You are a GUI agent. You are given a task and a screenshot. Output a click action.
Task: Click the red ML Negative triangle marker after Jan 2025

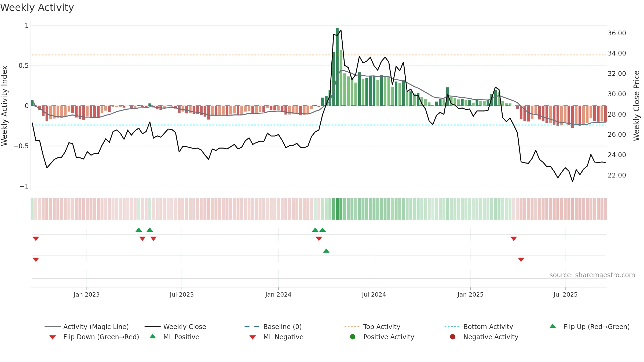pyautogui.click(x=521, y=260)
